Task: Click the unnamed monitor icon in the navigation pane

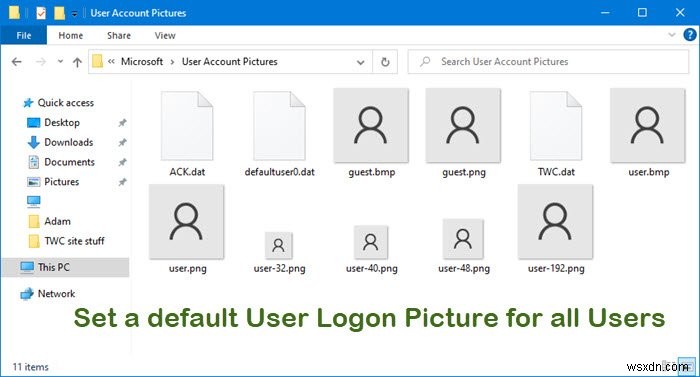Action: pos(33,201)
